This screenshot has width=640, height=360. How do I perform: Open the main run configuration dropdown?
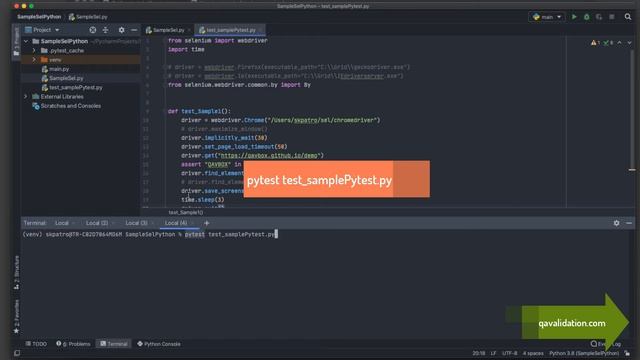pyautogui.click(x=547, y=17)
